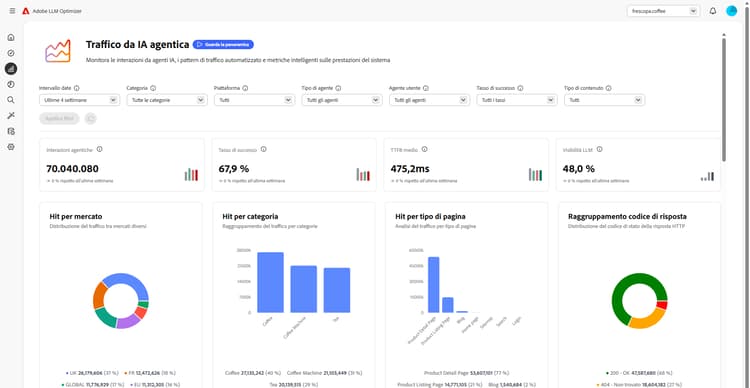
Task: Click the 70.040.080 interactions value
Action: 72,168
